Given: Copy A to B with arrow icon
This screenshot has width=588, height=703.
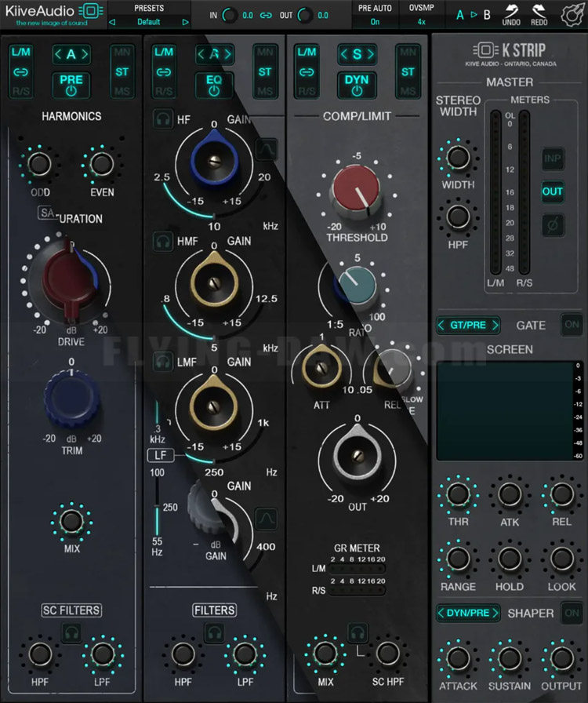Looking at the screenshot, I should click(x=474, y=15).
